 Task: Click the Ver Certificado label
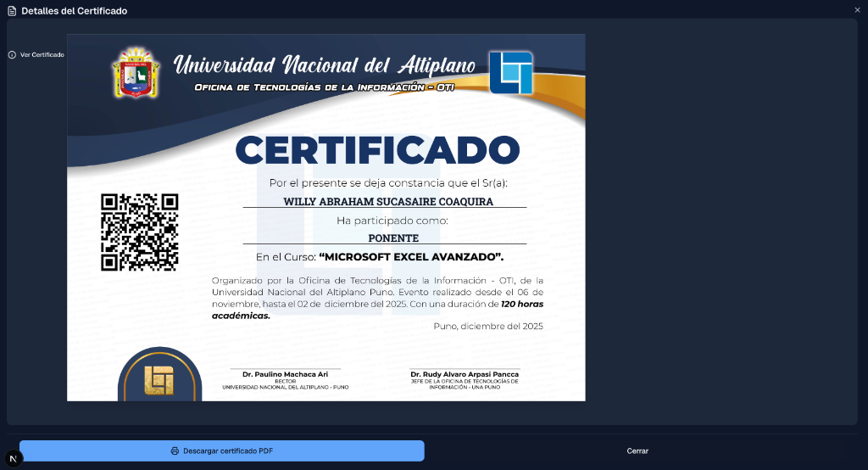coord(42,55)
